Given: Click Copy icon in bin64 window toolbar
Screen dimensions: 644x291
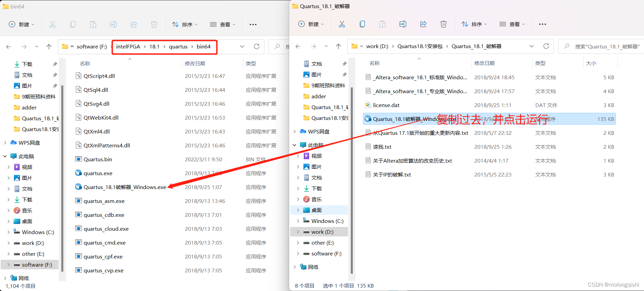Looking at the screenshot, I should [72, 24].
